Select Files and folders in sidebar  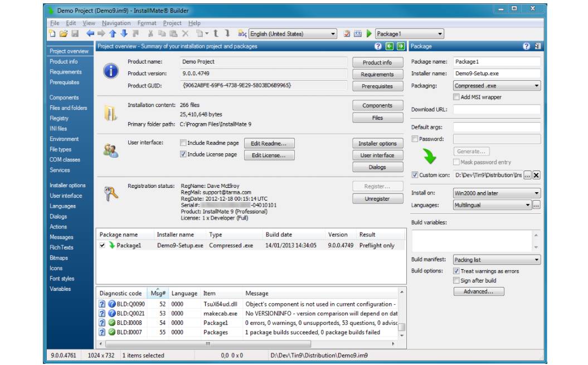tap(68, 108)
